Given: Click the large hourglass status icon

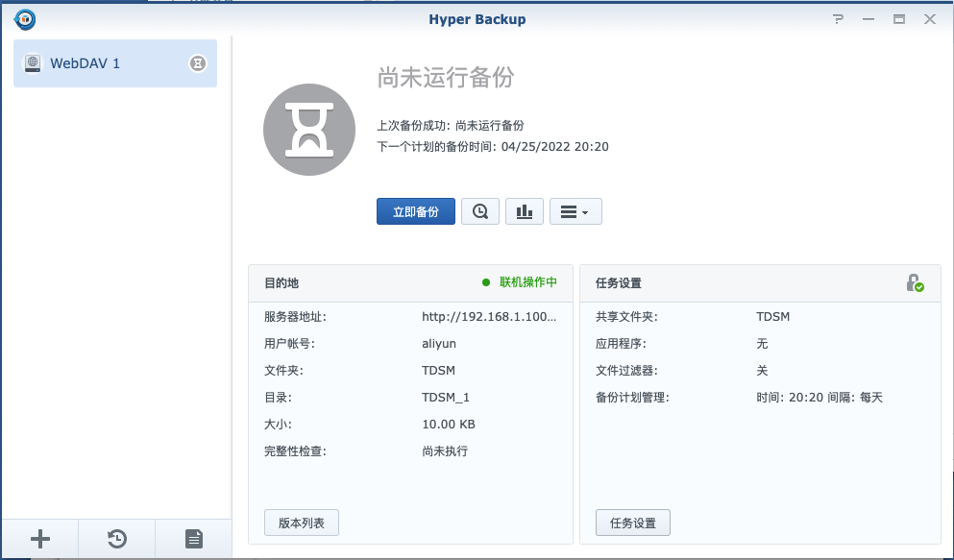Looking at the screenshot, I should click(x=309, y=130).
